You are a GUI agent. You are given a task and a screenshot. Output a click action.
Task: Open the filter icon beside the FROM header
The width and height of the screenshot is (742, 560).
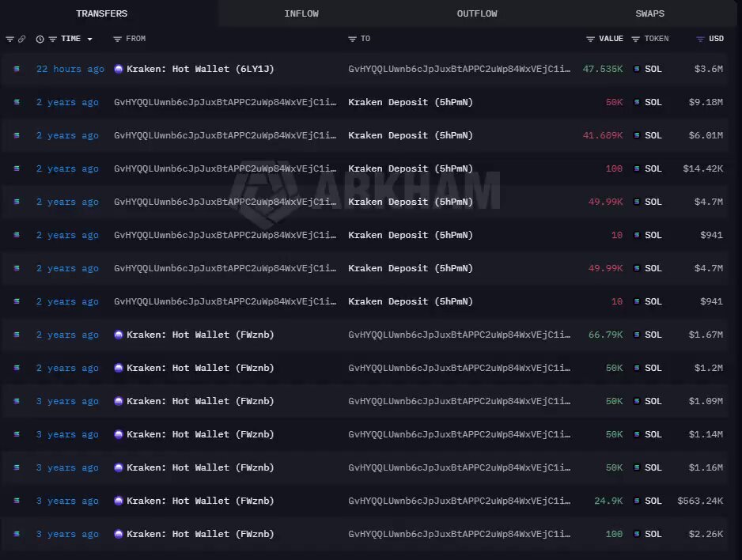[117, 40]
